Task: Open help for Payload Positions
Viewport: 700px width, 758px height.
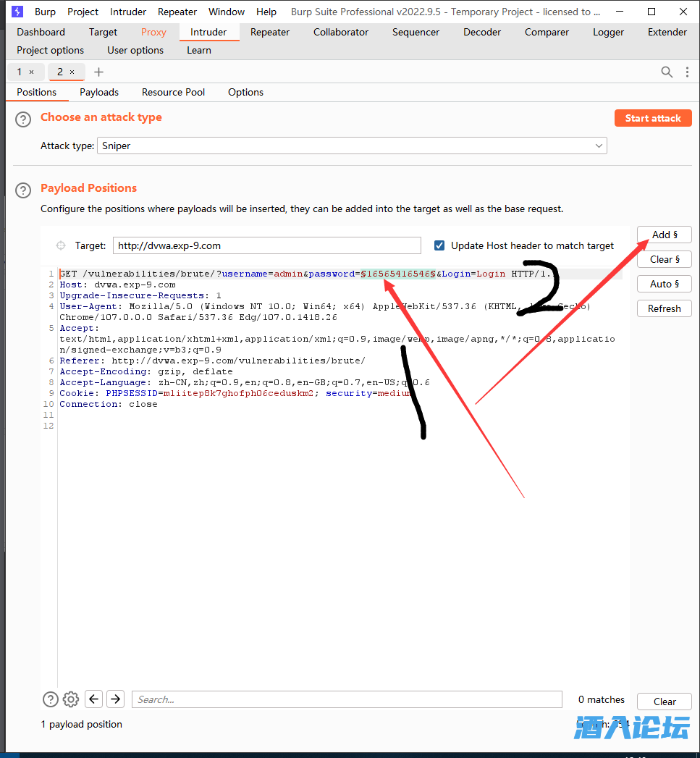Action: pyautogui.click(x=22, y=190)
